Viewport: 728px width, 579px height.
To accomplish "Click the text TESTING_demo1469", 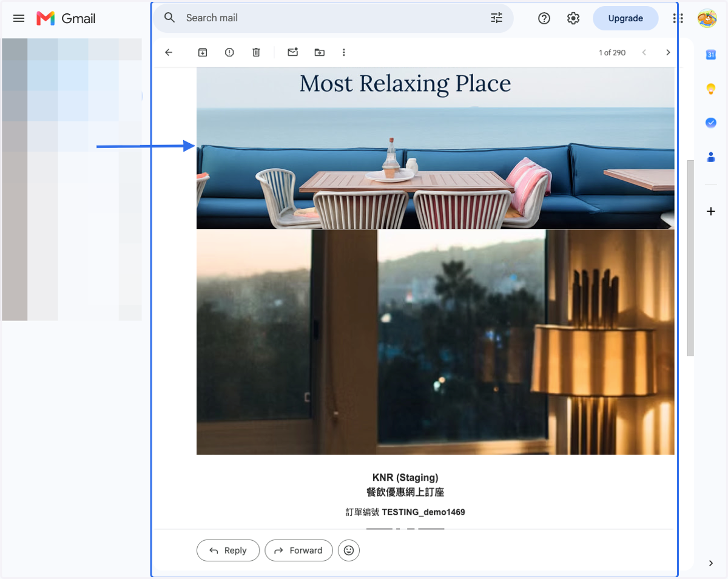I will click(423, 512).
